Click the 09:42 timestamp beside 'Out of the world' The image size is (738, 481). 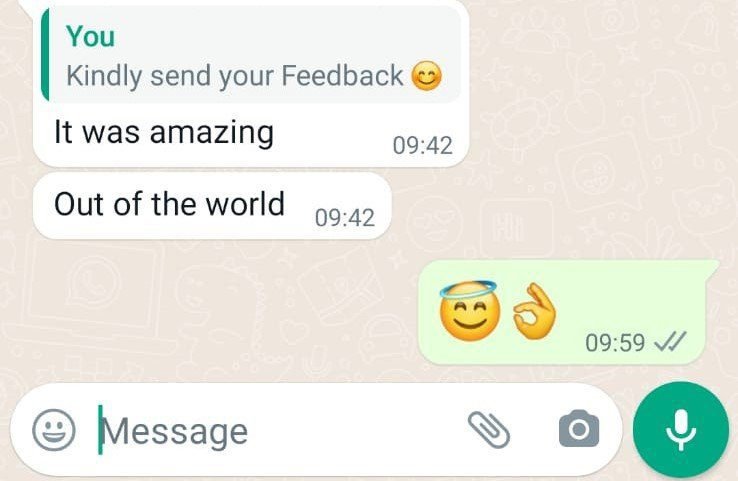click(345, 217)
